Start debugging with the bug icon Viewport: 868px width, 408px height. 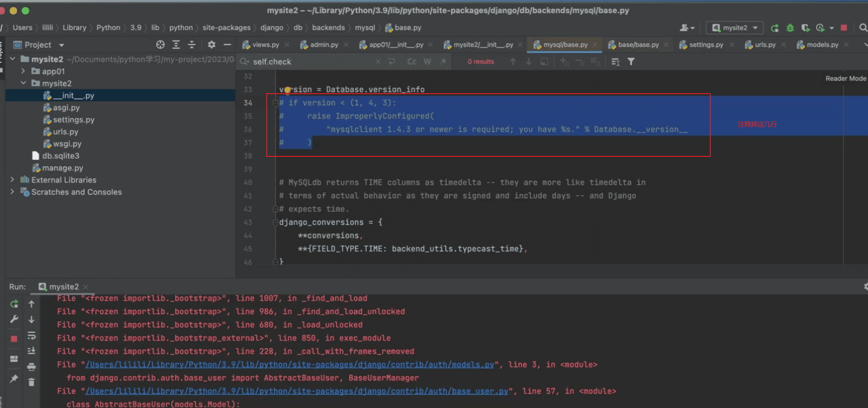click(x=790, y=28)
